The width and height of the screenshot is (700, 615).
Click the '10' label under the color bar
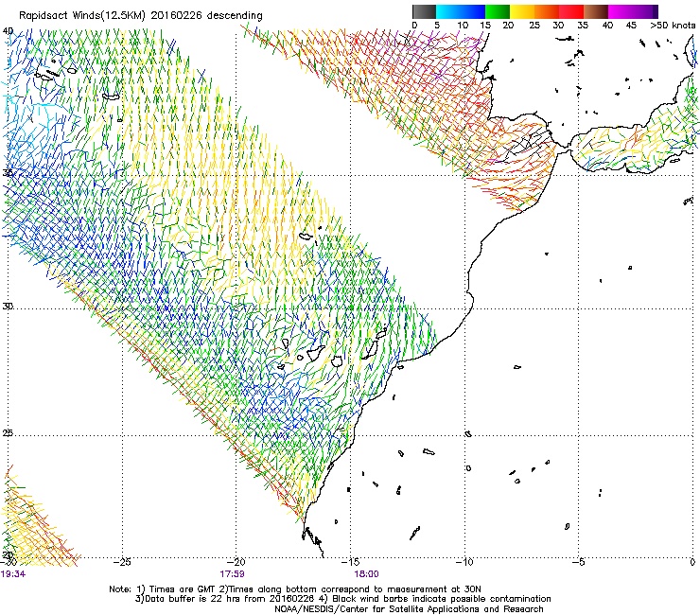coord(463,26)
